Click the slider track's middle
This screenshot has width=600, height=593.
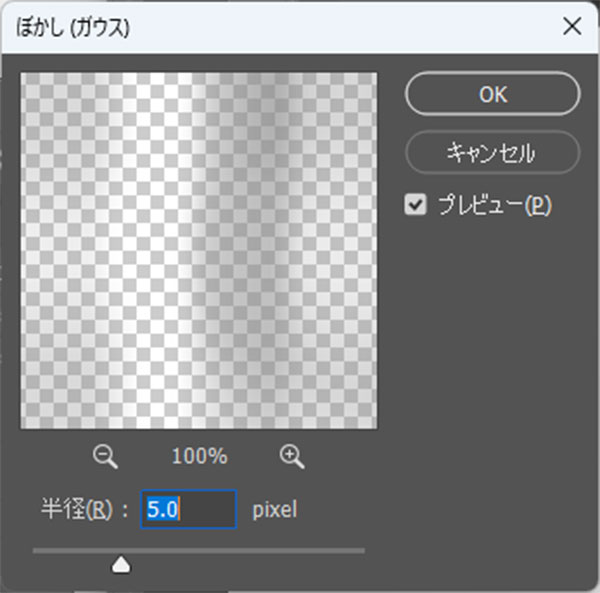(199, 551)
